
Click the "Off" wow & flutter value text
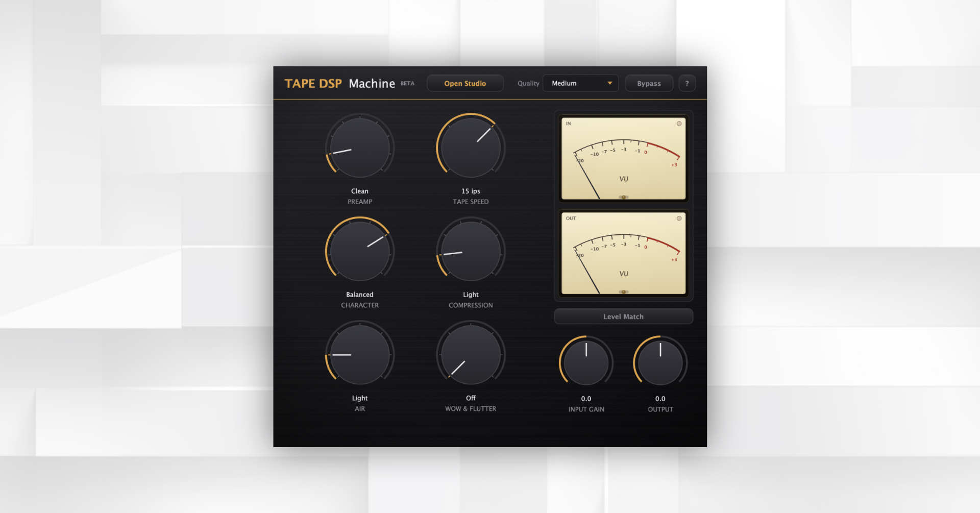click(x=471, y=398)
